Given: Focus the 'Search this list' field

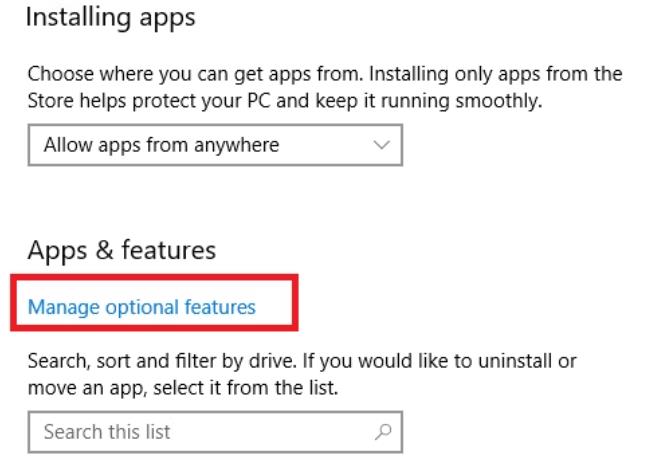Looking at the screenshot, I should coord(215,432).
